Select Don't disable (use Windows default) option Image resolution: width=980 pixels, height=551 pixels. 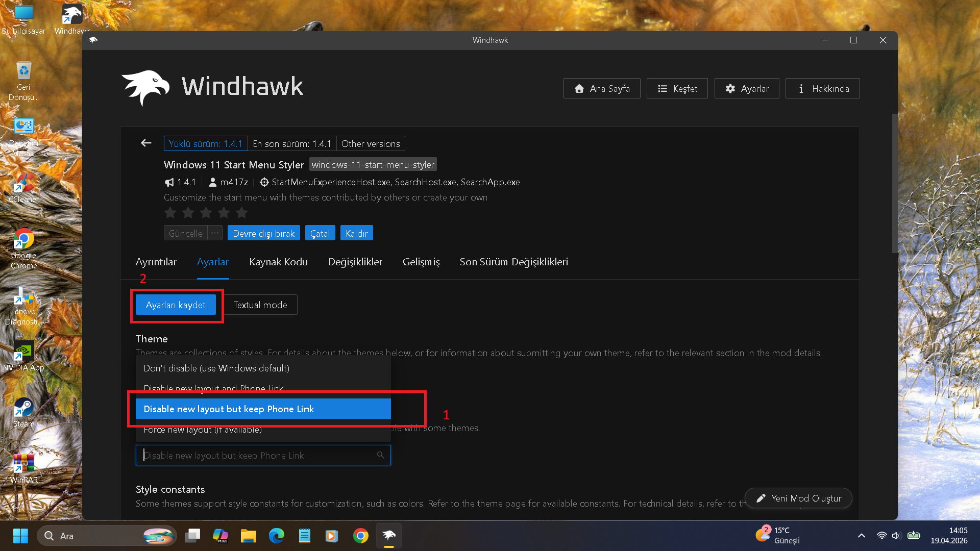pyautogui.click(x=263, y=368)
